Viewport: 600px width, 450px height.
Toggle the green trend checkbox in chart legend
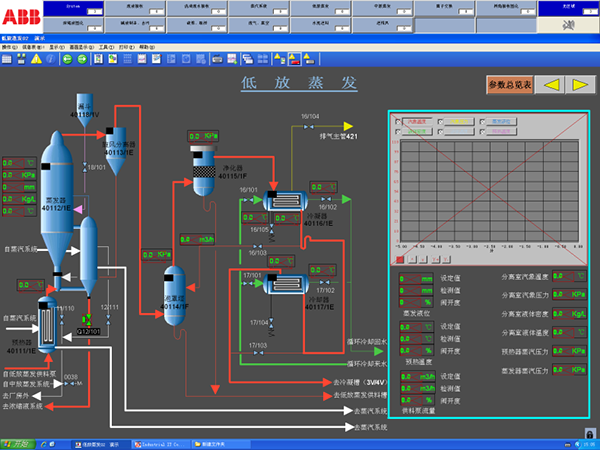coord(399,130)
